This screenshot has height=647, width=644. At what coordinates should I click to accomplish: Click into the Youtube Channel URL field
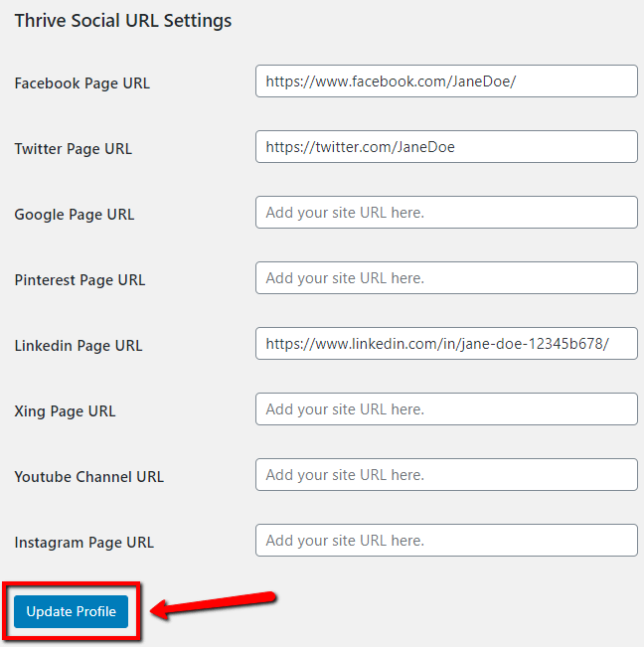tap(446, 474)
